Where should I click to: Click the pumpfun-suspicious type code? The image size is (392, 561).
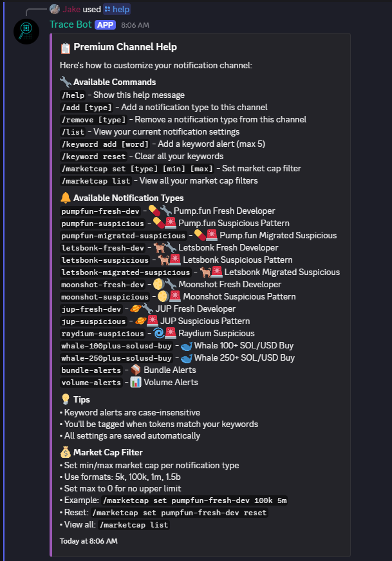[102, 223]
